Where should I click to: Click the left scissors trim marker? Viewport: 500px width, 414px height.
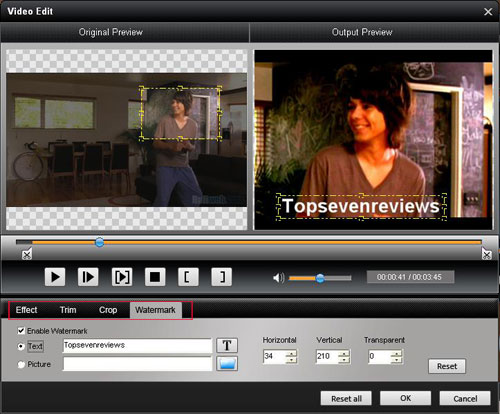(x=27, y=255)
